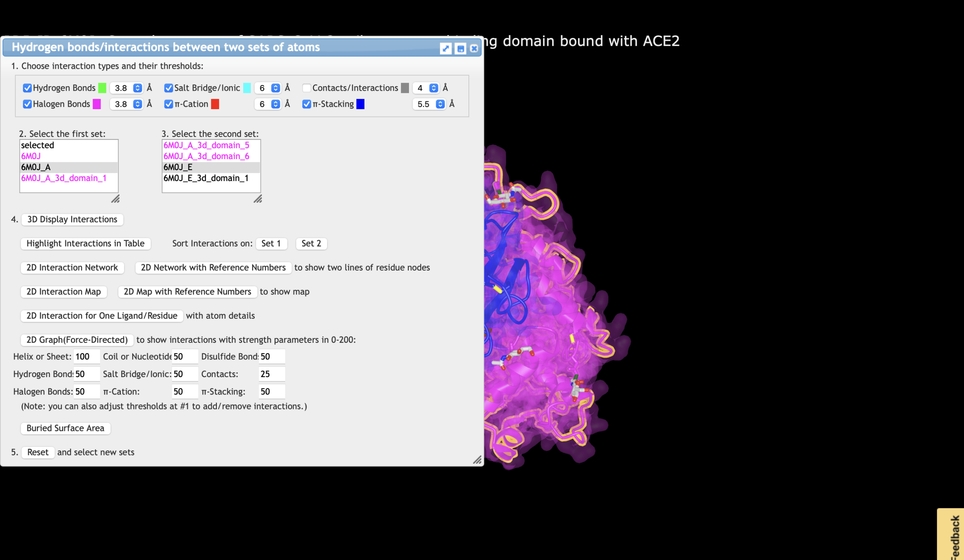Image resolution: width=964 pixels, height=560 pixels.
Task: Click the π-Cation red color swatch
Action: coord(215,104)
